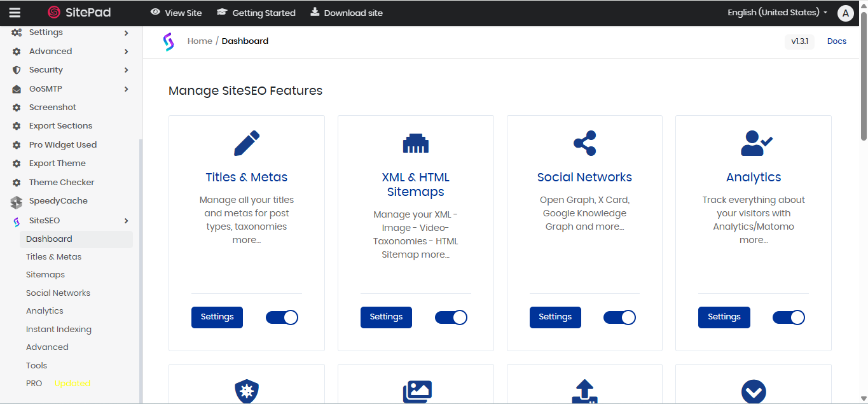
Task: Click the Analytics user-check icon
Action: coord(754,143)
